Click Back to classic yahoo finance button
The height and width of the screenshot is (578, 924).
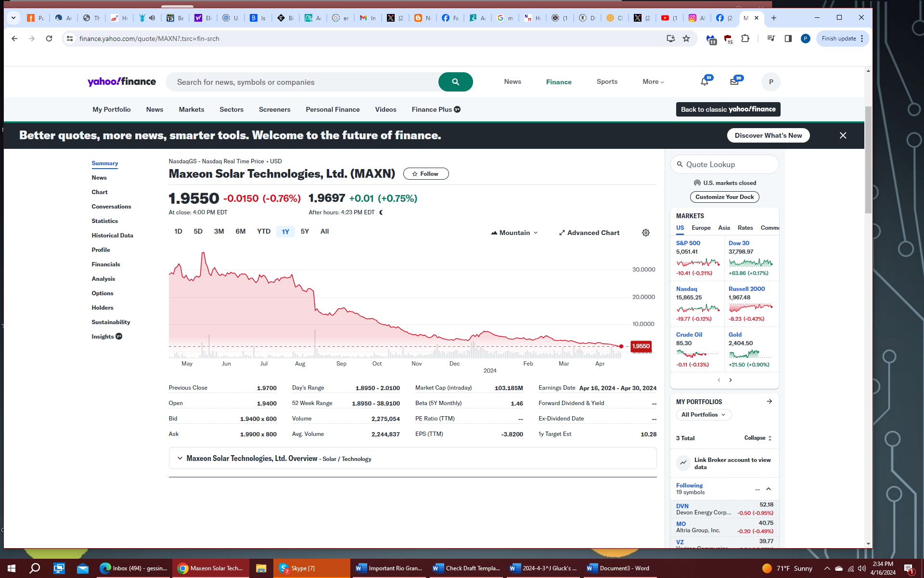coord(728,109)
